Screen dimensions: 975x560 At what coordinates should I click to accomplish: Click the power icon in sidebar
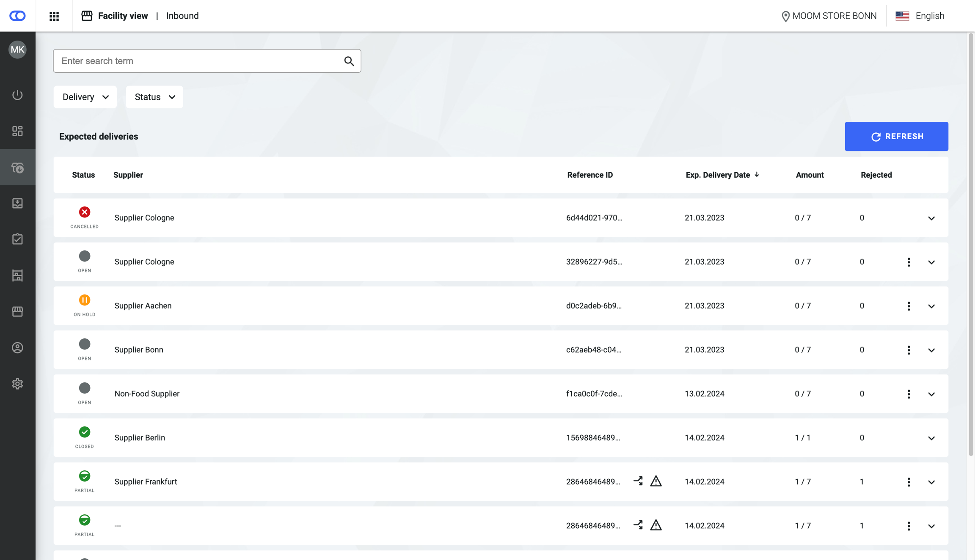click(x=17, y=95)
